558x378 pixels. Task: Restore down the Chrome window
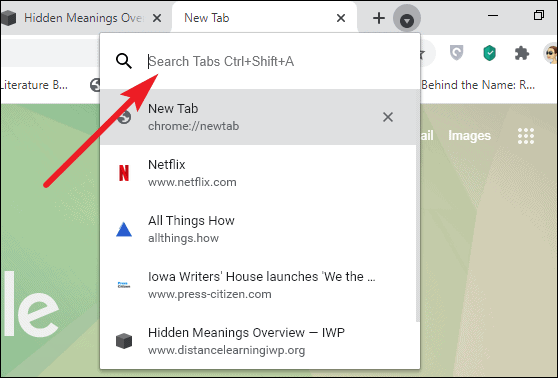pyautogui.click(x=539, y=15)
